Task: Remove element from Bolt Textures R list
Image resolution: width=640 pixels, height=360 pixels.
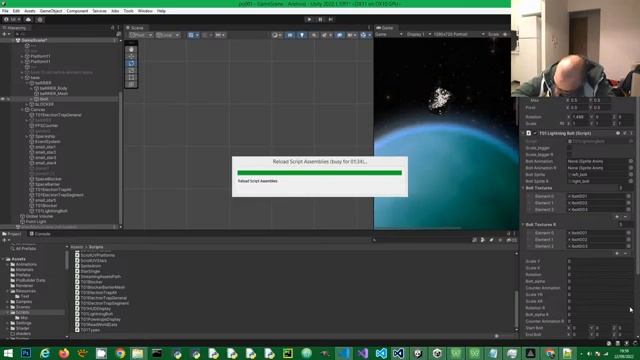Action: click(x=625, y=253)
